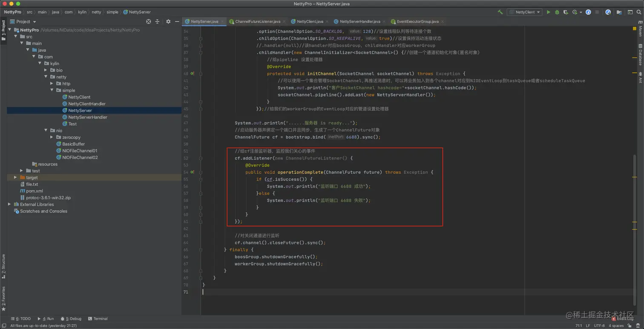The width and height of the screenshot is (644, 329).
Task: Select NettyClientHandler in project tree
Action: (x=86, y=104)
